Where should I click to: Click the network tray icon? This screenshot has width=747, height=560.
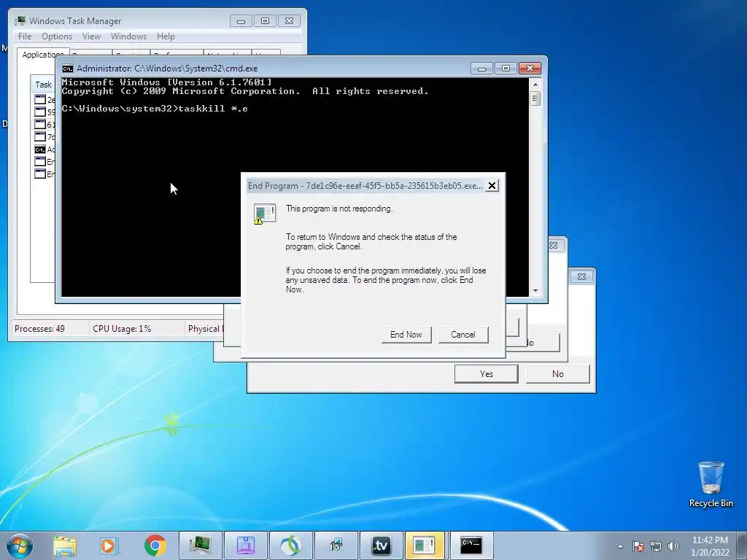point(656,546)
